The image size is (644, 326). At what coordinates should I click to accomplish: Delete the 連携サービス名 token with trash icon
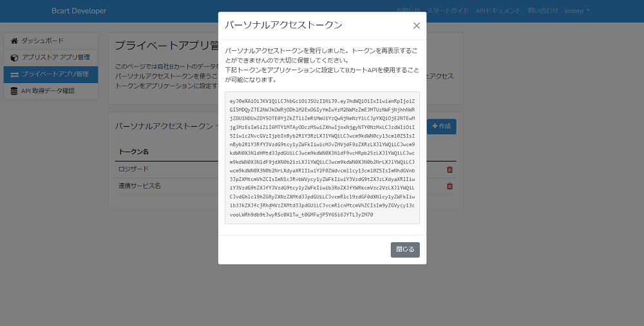pyautogui.click(x=450, y=186)
